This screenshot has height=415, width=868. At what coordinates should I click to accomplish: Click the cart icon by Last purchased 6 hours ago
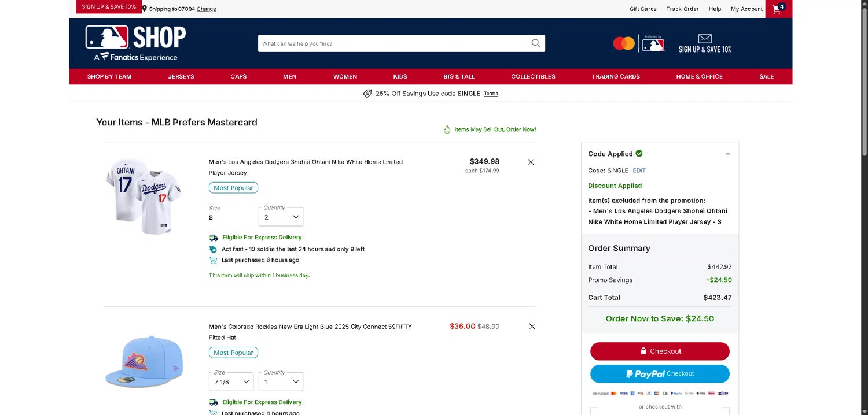(x=213, y=260)
